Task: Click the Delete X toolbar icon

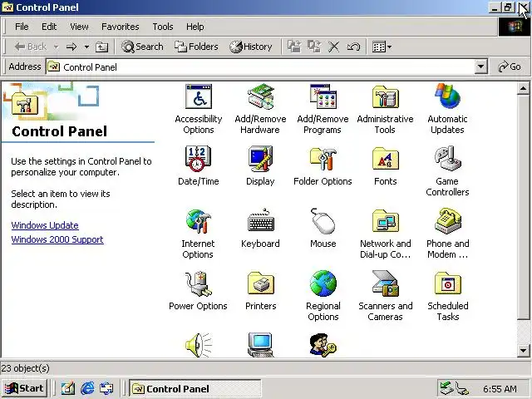Action: coord(334,47)
